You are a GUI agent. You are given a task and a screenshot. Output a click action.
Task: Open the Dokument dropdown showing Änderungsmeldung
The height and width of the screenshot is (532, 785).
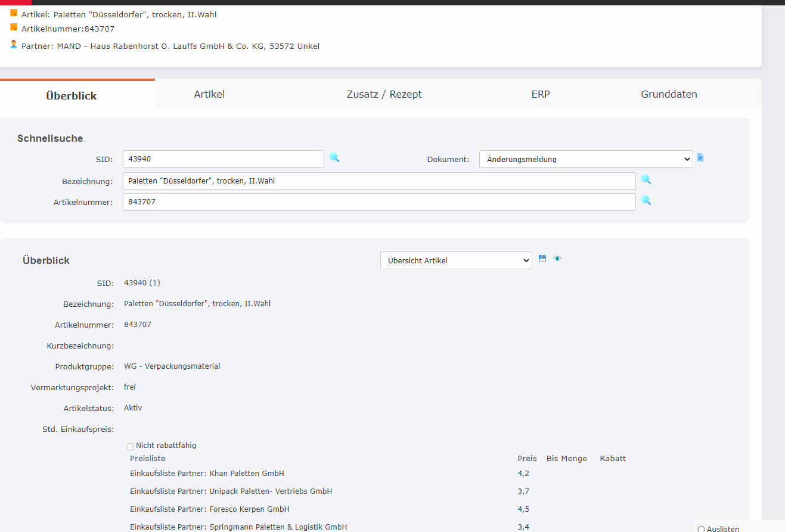586,159
